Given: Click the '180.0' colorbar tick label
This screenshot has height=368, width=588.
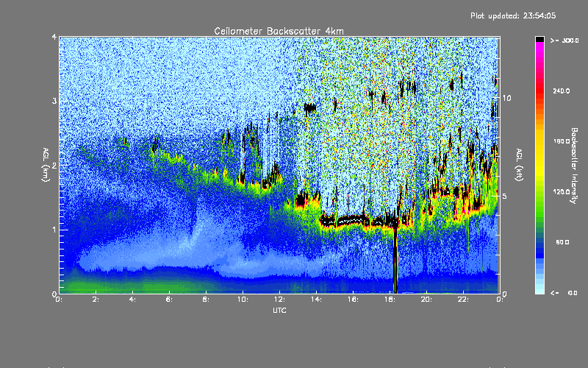Looking at the screenshot, I should tap(562, 141).
